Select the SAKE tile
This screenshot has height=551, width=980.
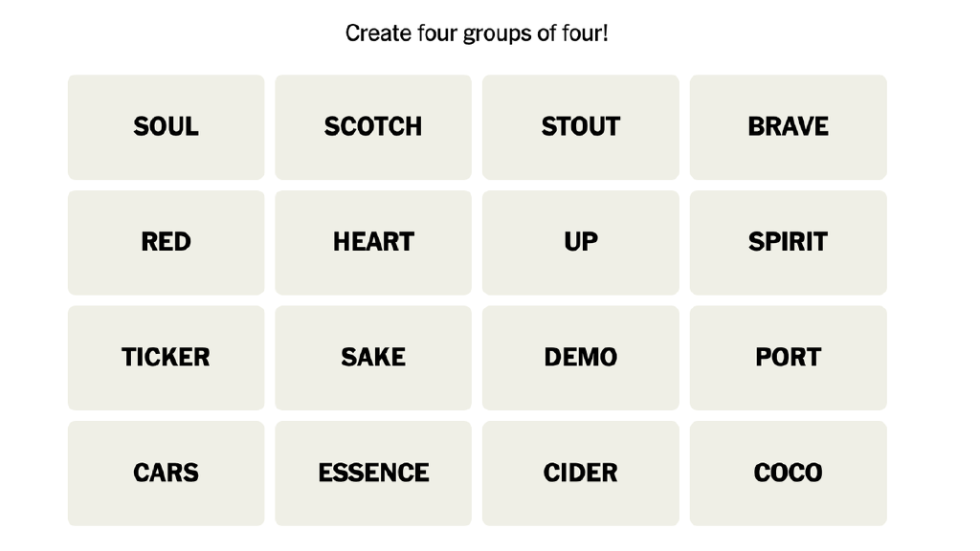point(373,358)
